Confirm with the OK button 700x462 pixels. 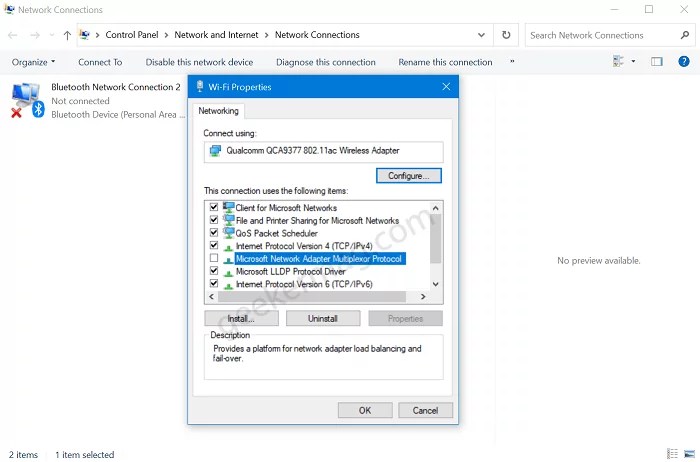365,410
